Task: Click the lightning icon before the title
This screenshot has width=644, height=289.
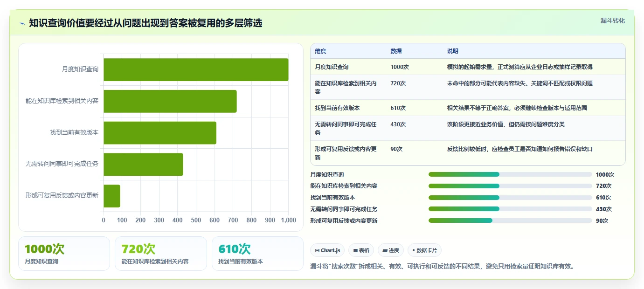Action: [x=22, y=23]
